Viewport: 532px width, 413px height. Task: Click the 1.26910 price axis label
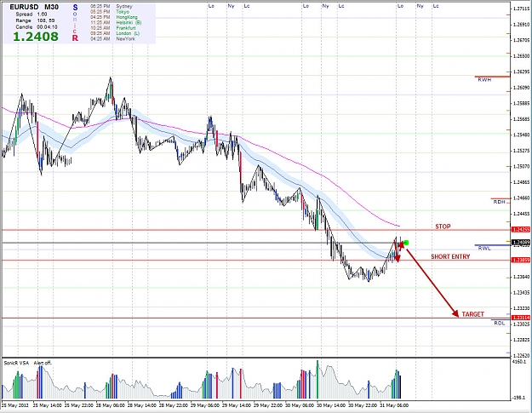point(521,25)
